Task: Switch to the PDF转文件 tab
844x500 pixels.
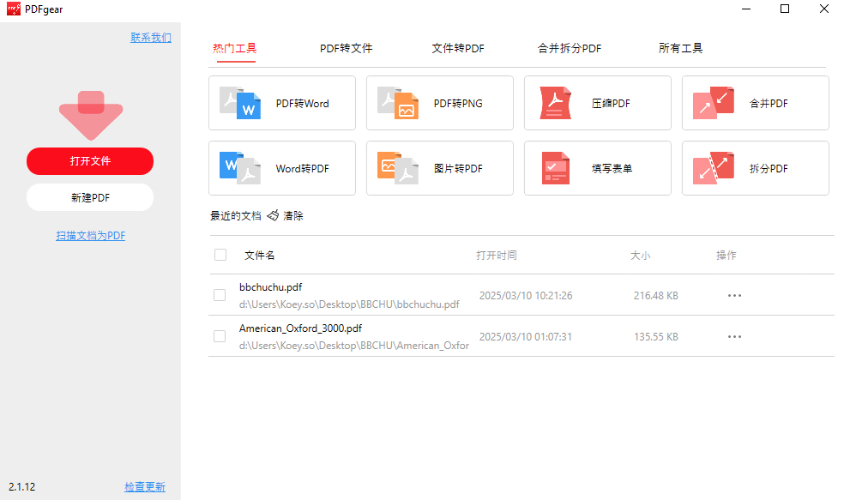Action: click(x=346, y=48)
